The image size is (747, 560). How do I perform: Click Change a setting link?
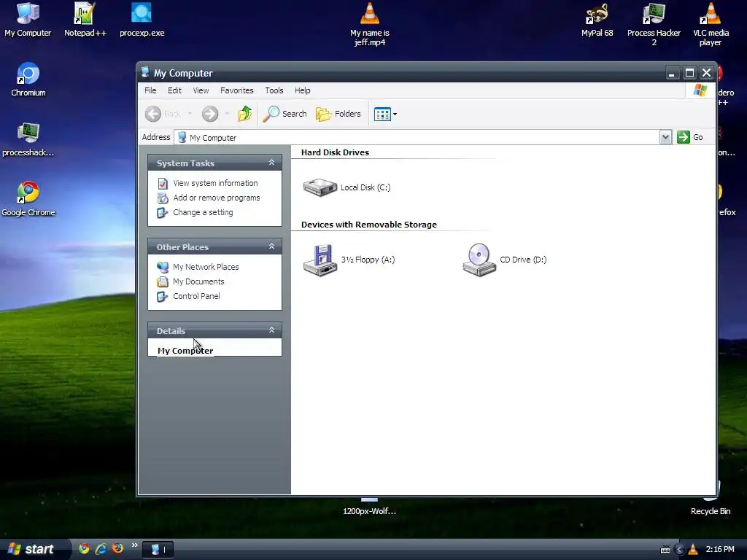(203, 212)
